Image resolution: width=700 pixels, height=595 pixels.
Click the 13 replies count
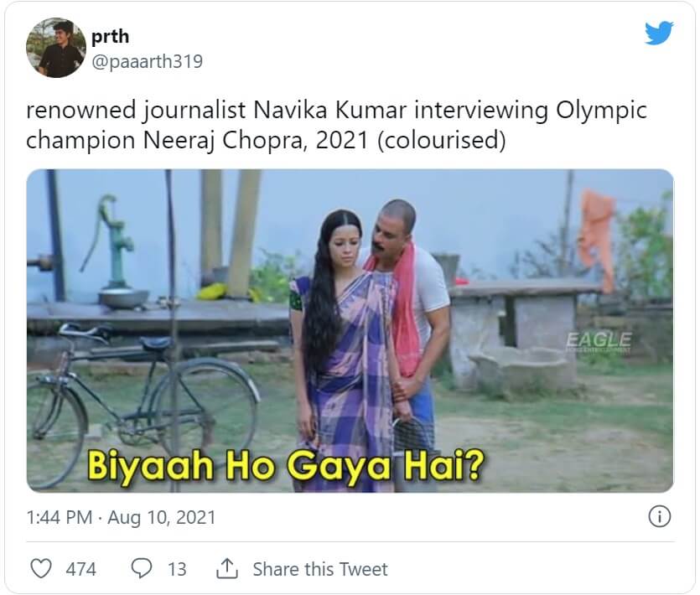coord(177,570)
